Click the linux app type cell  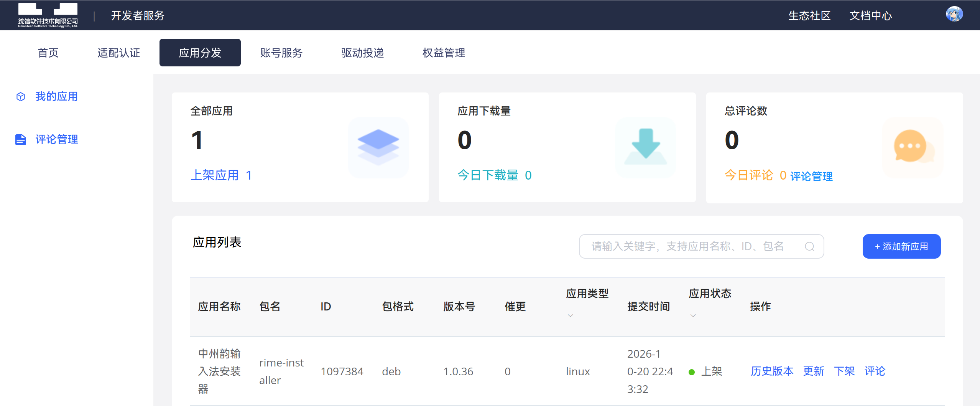point(578,371)
